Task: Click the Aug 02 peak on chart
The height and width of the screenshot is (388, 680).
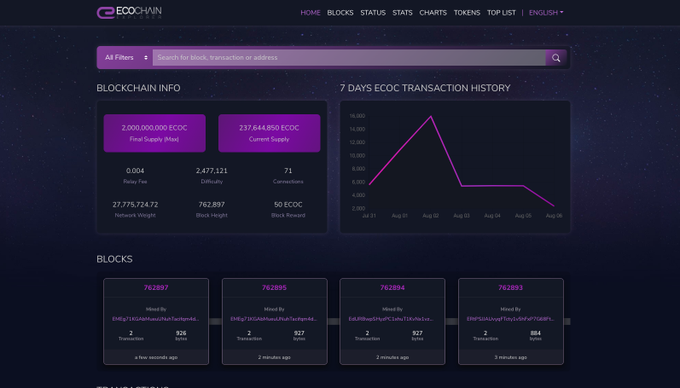Action: pyautogui.click(x=431, y=116)
